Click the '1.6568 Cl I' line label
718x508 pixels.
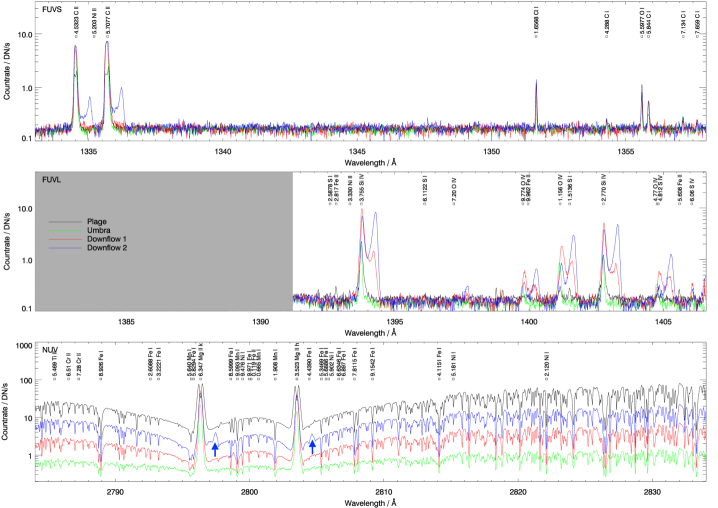[x=536, y=20]
